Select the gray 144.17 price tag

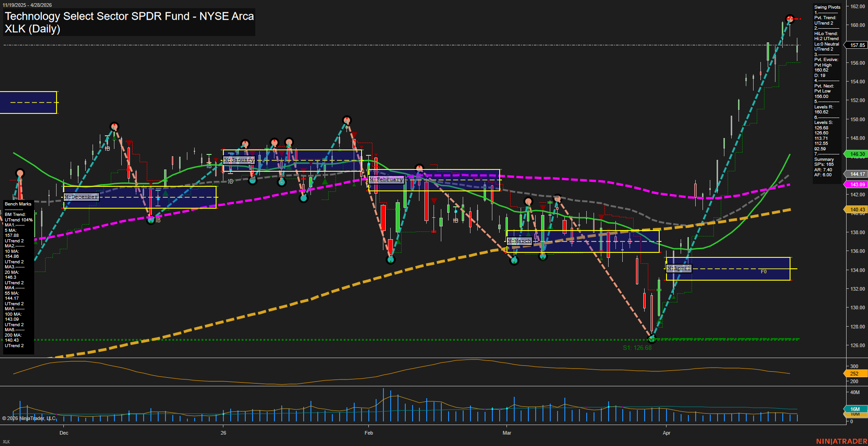click(x=857, y=174)
